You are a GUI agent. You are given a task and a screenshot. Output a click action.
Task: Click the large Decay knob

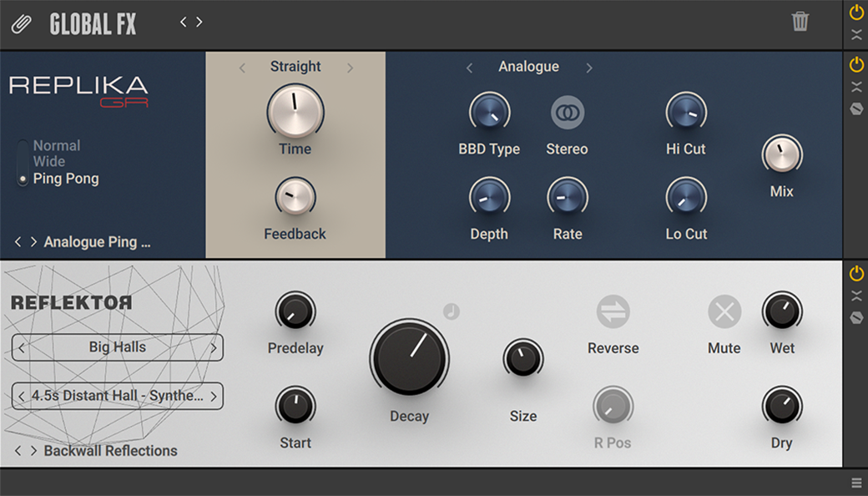409,357
